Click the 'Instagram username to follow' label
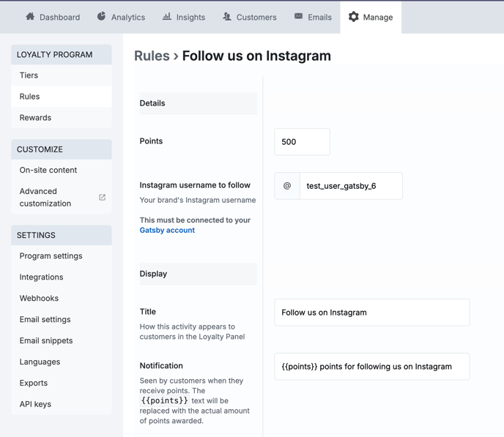504x437 pixels. click(x=195, y=185)
